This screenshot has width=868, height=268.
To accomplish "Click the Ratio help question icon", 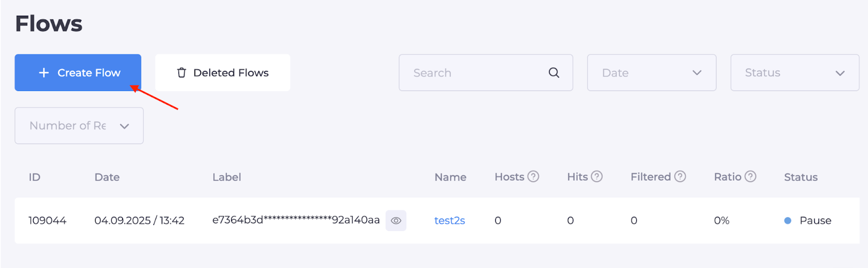I will click(x=750, y=176).
